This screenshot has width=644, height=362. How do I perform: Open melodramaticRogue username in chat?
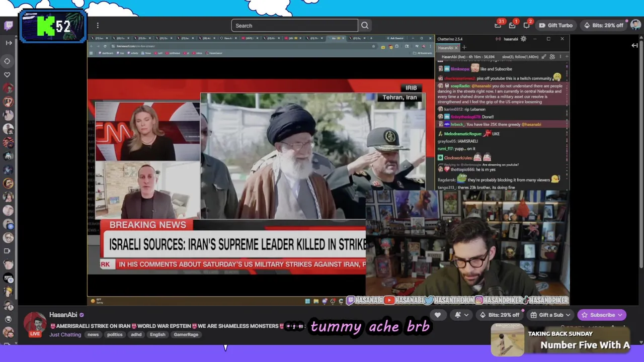462,134
